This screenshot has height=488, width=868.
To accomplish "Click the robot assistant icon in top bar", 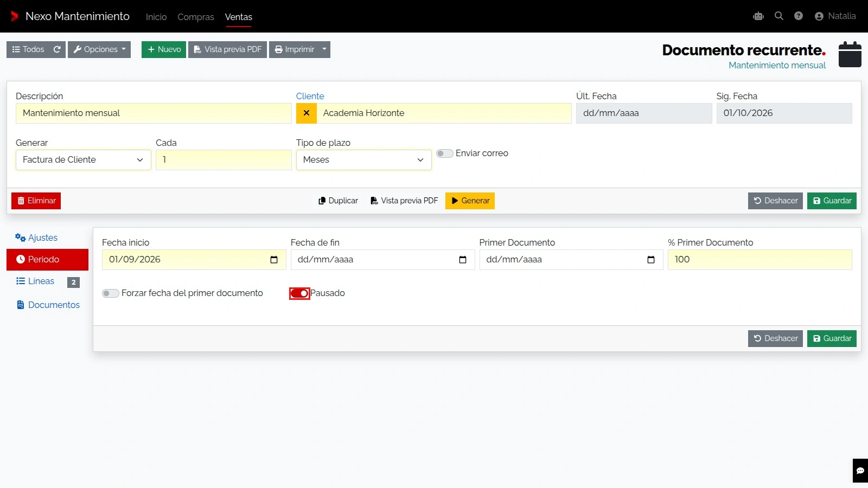I will pyautogui.click(x=758, y=16).
